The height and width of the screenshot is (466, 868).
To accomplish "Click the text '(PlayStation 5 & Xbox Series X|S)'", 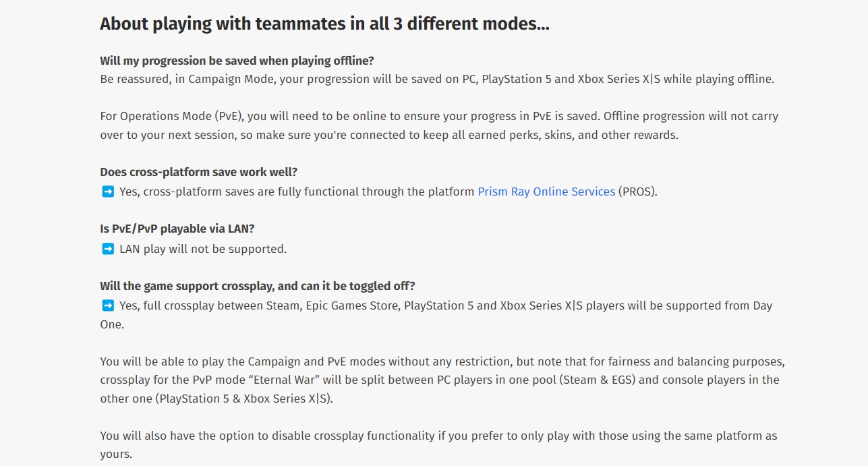I will pos(244,399).
